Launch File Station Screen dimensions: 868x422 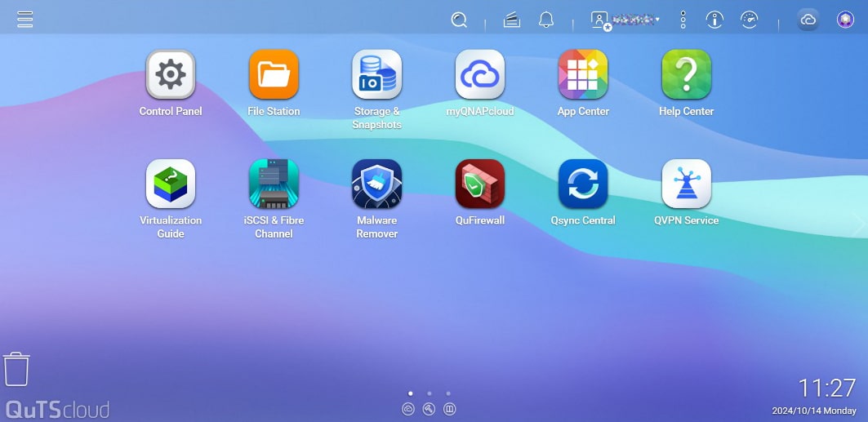point(274,74)
